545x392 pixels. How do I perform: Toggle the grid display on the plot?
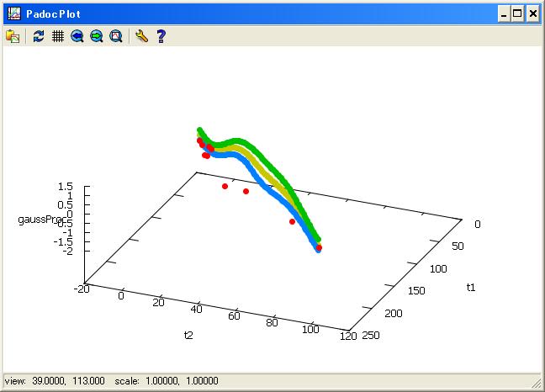(58, 36)
